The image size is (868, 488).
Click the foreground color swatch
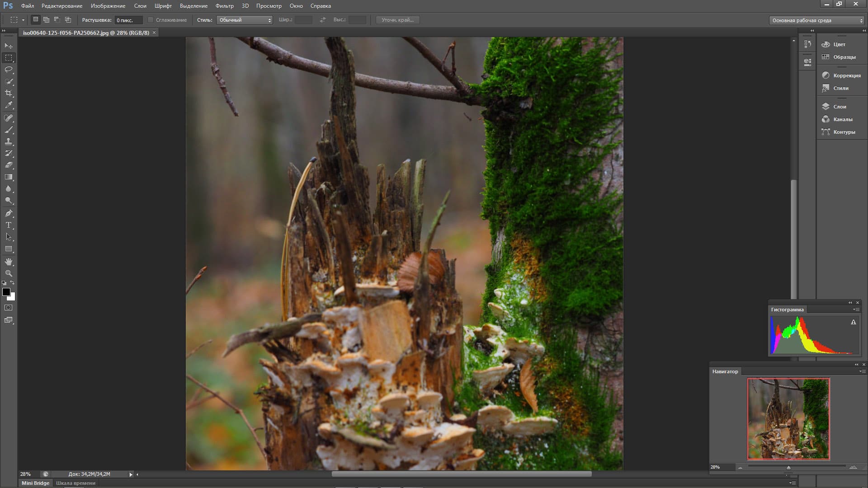click(6, 292)
